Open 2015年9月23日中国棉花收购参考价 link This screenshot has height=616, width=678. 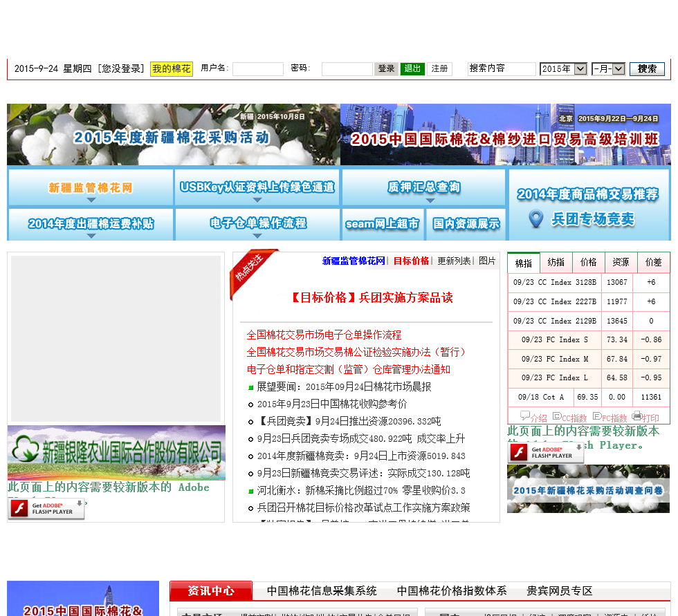pyautogui.click(x=332, y=404)
